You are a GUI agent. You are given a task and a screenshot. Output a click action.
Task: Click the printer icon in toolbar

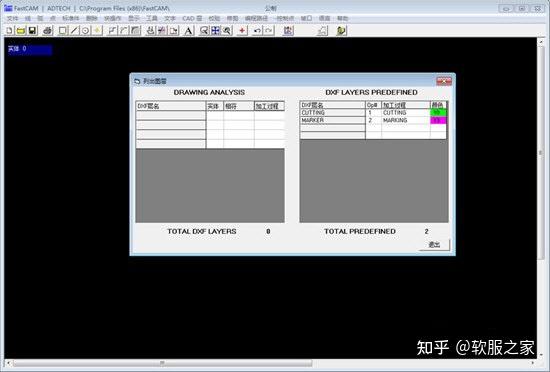click(47, 31)
